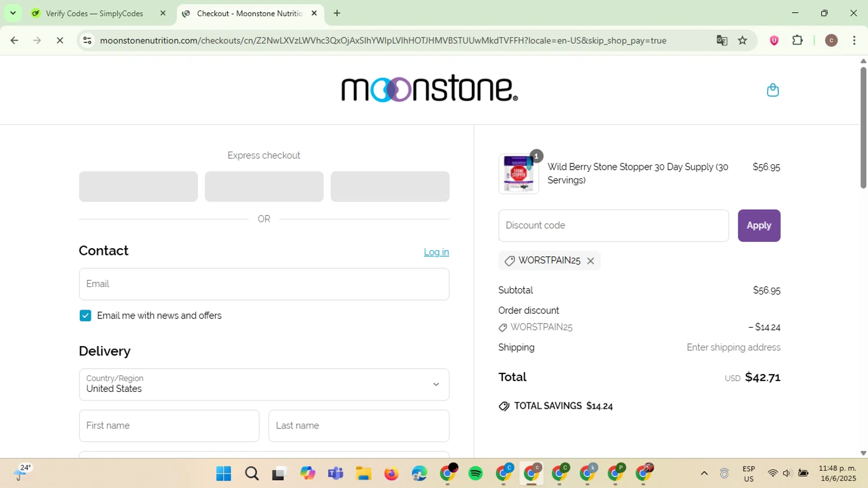Translate this page icon

pyautogui.click(x=722, y=41)
